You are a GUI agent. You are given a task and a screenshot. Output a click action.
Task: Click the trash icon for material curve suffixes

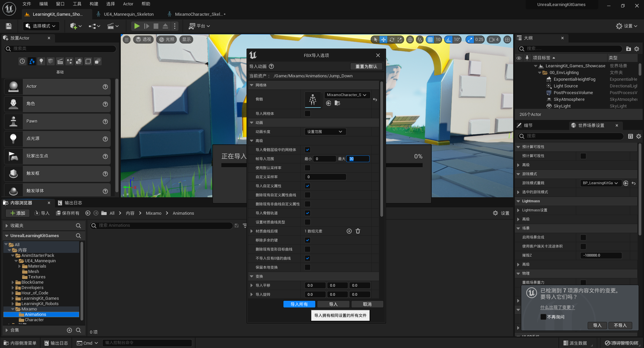pos(358,231)
